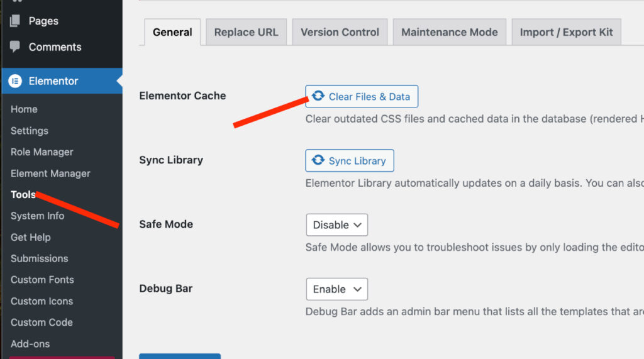Select the Maintenance Mode tab
This screenshot has height=359, width=644.
449,32
